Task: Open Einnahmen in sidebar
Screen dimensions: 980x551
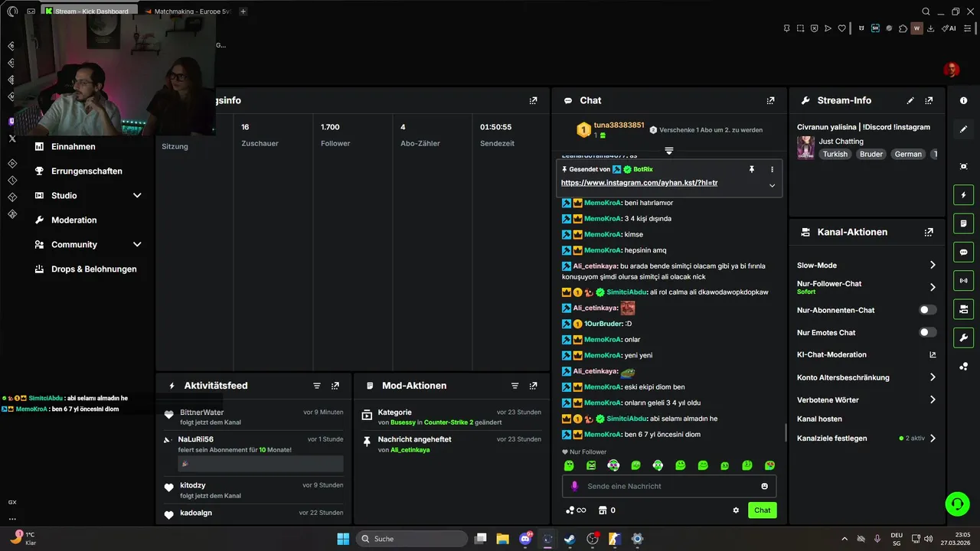Action: click(x=73, y=147)
